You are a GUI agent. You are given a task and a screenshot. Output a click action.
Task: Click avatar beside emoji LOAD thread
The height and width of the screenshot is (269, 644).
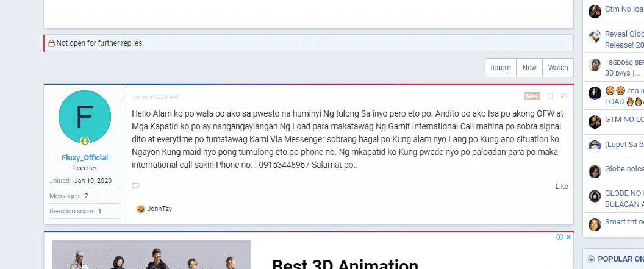tap(595, 93)
